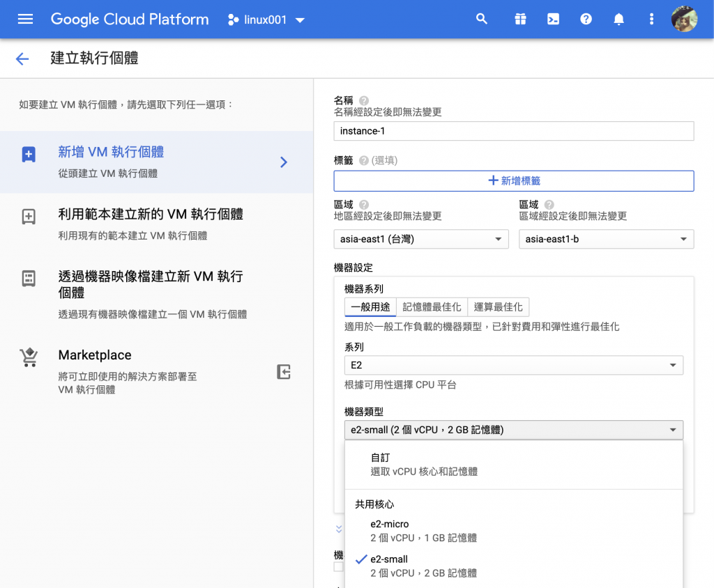Image resolution: width=714 pixels, height=588 pixels.
Task: Click Marketplace external link icon
Action: (284, 372)
